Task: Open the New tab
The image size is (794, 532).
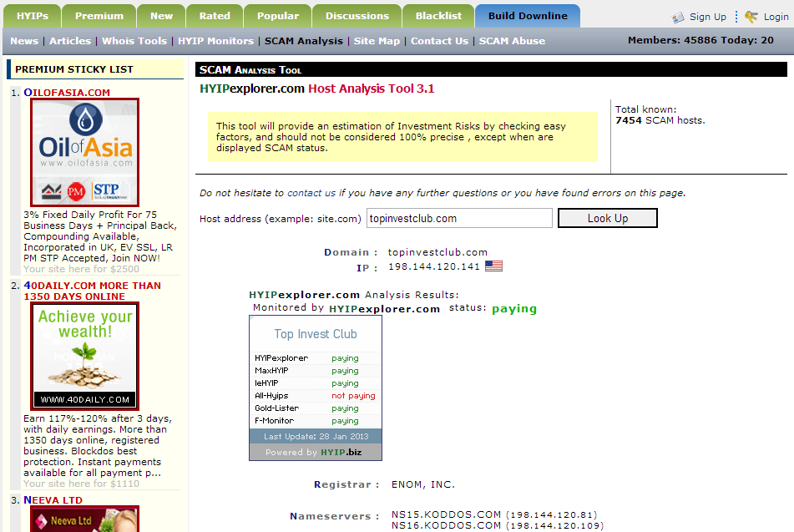Action: [x=161, y=16]
